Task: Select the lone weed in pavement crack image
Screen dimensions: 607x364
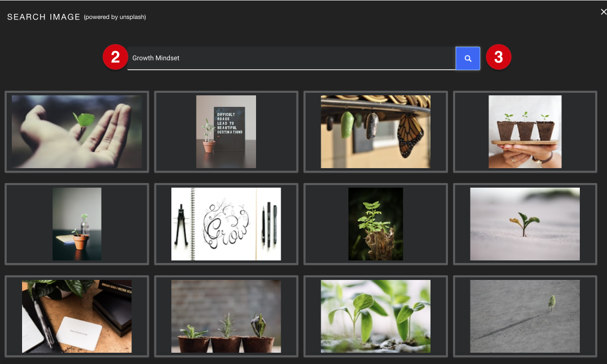Action: [x=524, y=316]
